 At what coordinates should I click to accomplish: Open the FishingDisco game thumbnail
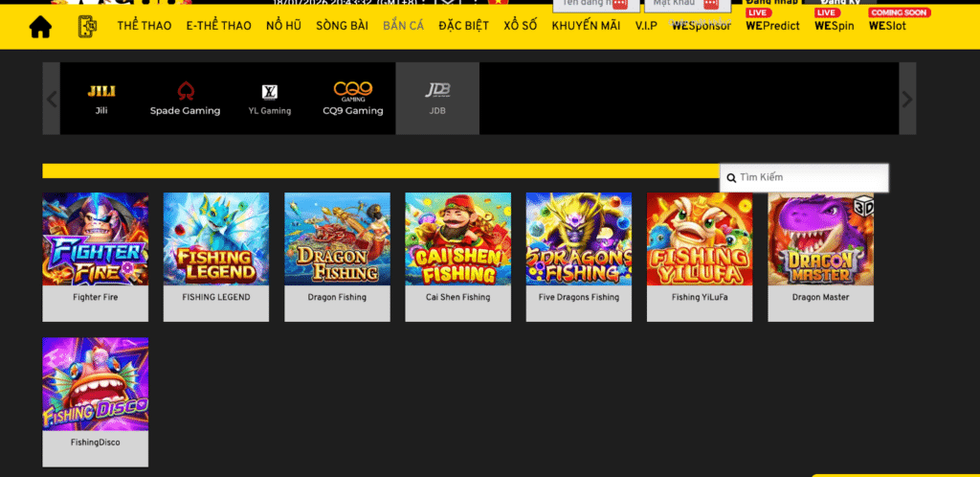coord(95,383)
